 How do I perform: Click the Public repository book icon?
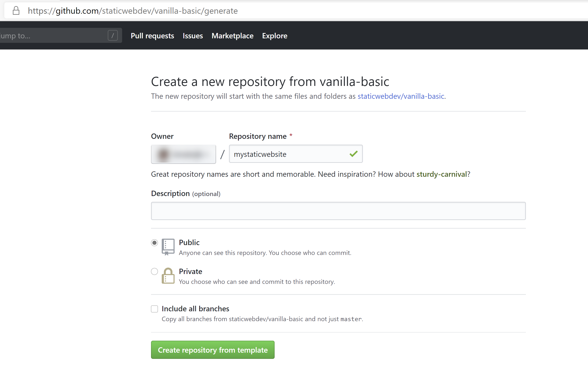pyautogui.click(x=168, y=247)
